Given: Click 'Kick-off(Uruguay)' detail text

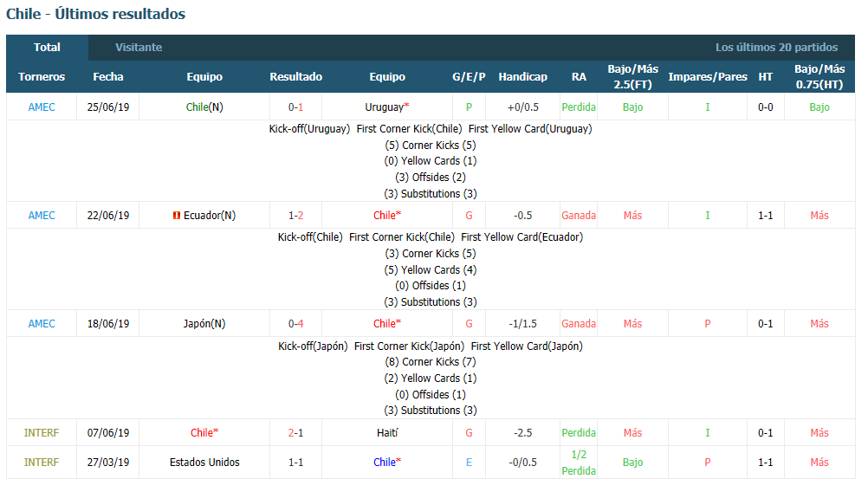Looking at the screenshot, I should tap(309, 129).
